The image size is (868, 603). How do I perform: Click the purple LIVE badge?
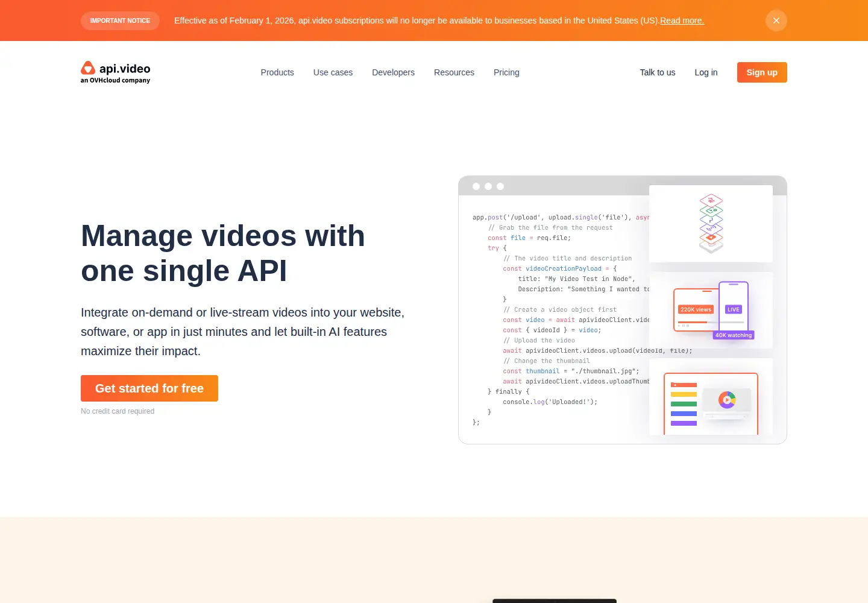733,309
